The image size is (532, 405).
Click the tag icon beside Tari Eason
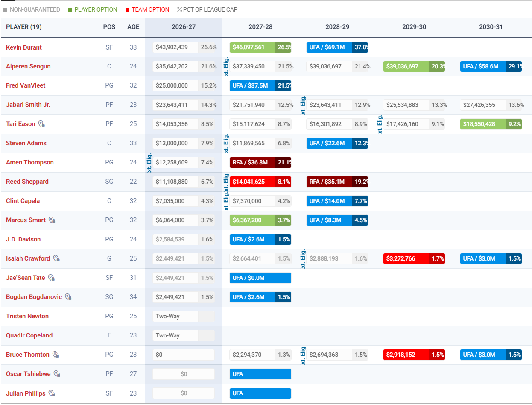point(41,124)
